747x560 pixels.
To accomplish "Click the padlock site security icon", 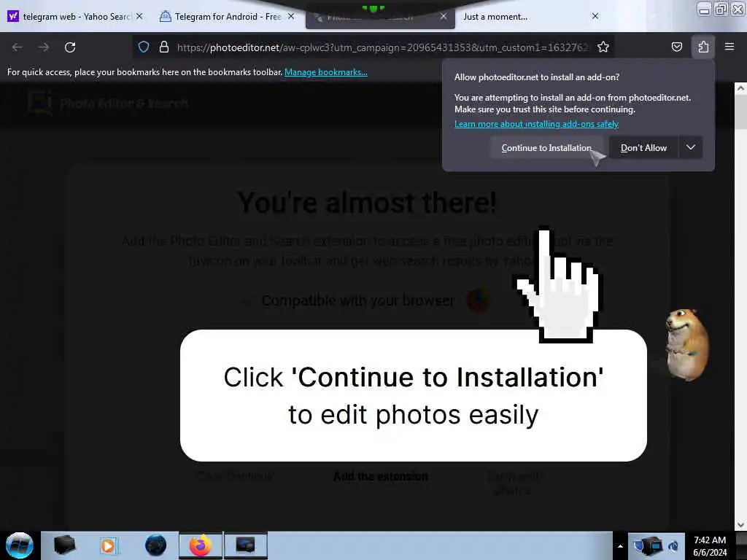I will pyautogui.click(x=164, y=47).
